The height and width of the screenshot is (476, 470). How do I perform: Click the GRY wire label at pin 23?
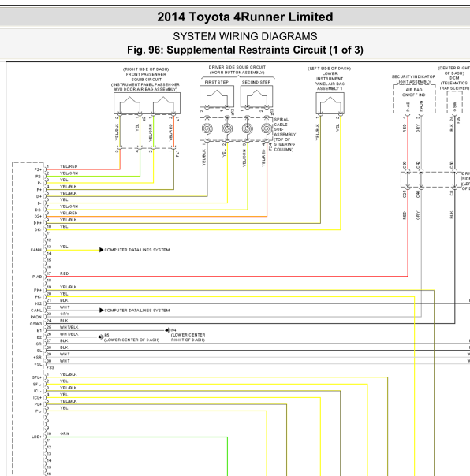point(65,314)
